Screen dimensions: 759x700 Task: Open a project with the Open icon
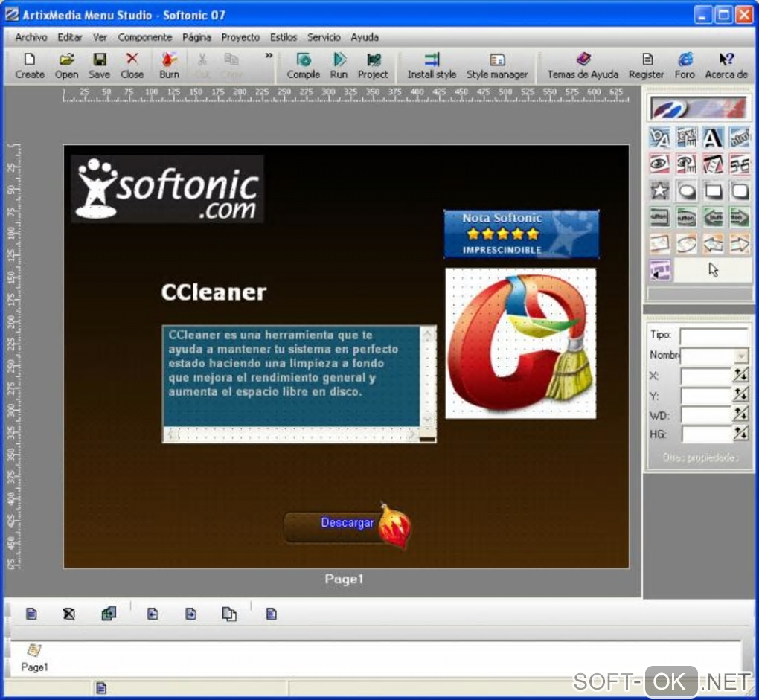pos(66,65)
